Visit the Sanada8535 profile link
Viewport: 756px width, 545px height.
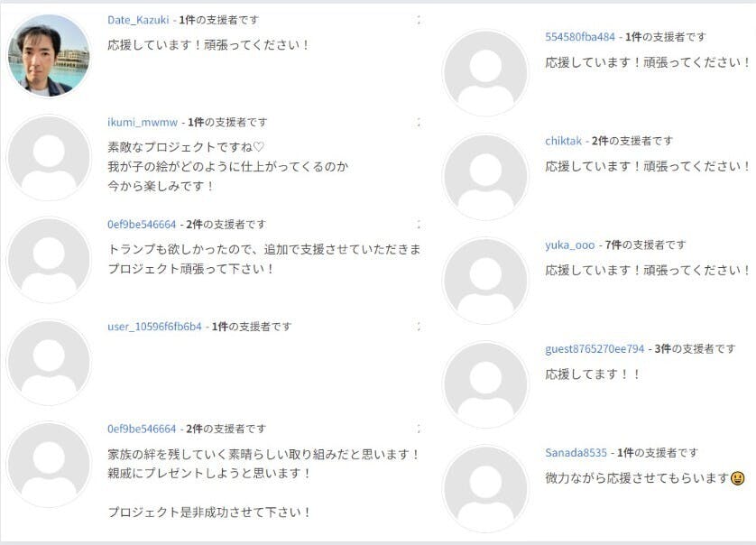(576, 452)
